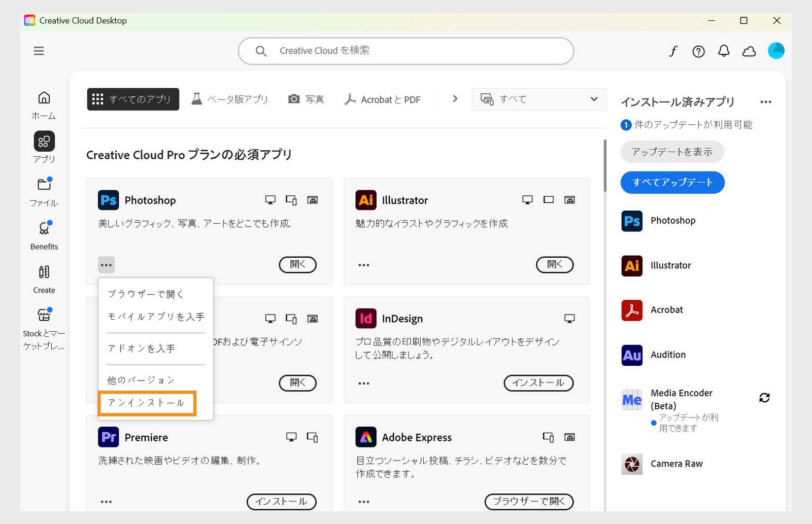Screen dimensions: 812x524
Task: Click the Audition icon in installed apps
Action: point(631,355)
